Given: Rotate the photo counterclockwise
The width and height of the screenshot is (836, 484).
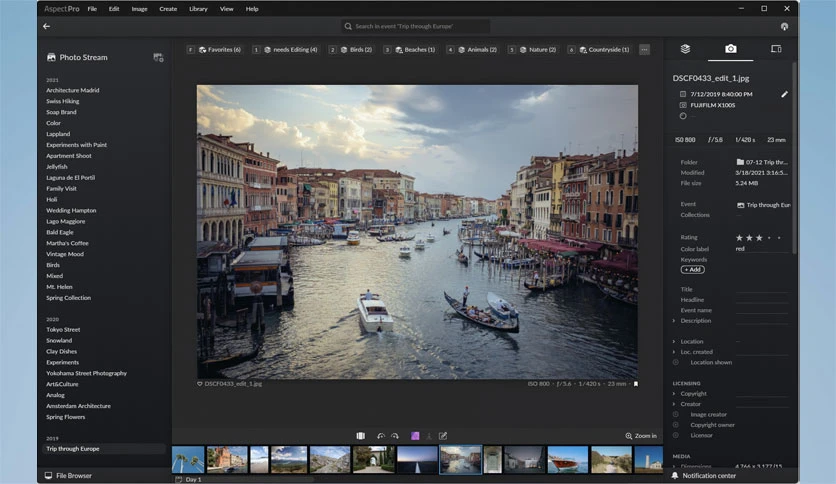Looking at the screenshot, I should (381, 436).
